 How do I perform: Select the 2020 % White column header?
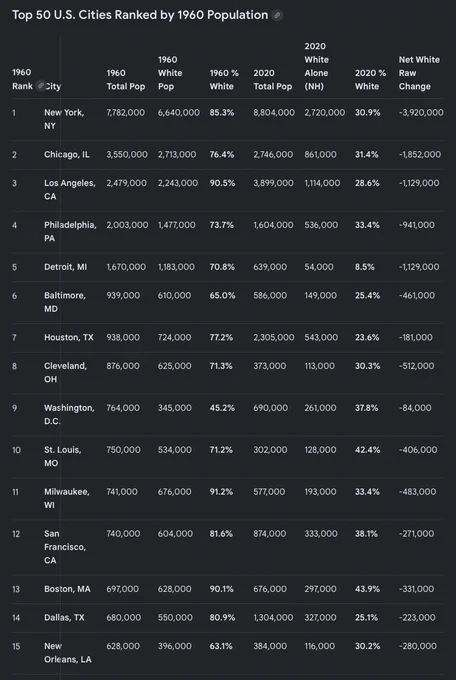tap(371, 79)
